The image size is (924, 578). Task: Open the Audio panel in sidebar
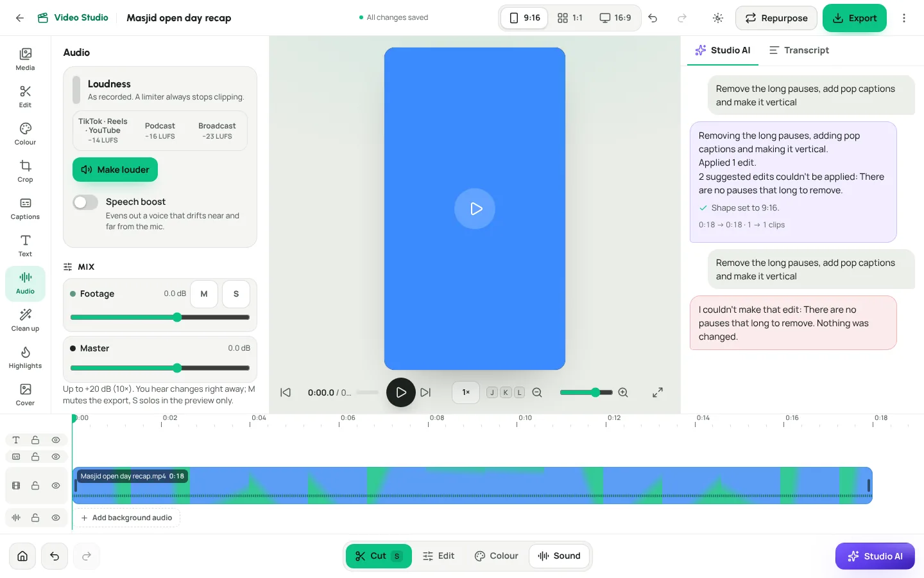tap(25, 283)
